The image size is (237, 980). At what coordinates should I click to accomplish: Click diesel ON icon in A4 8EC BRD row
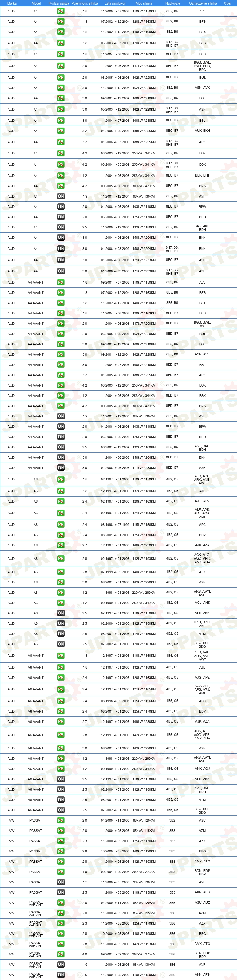[x=61, y=217]
